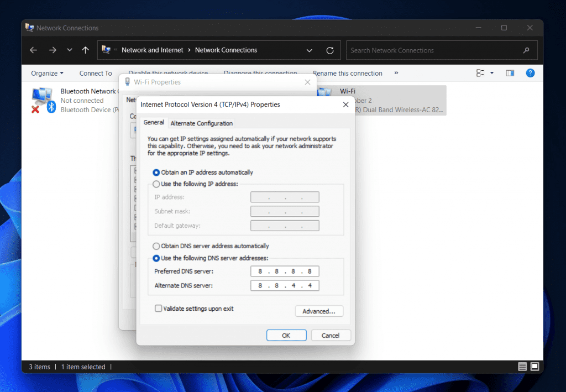Image resolution: width=566 pixels, height=392 pixels.
Task: Expand the Organize dropdown menu
Action: (x=47, y=73)
